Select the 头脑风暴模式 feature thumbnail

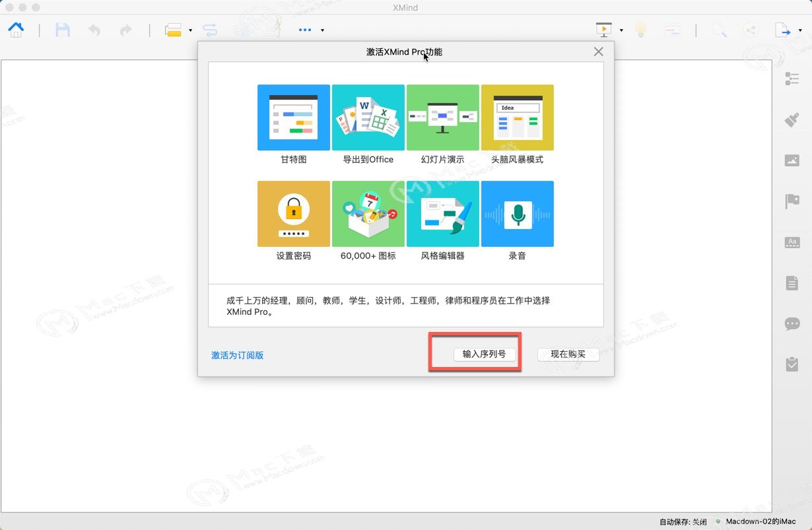(518, 117)
